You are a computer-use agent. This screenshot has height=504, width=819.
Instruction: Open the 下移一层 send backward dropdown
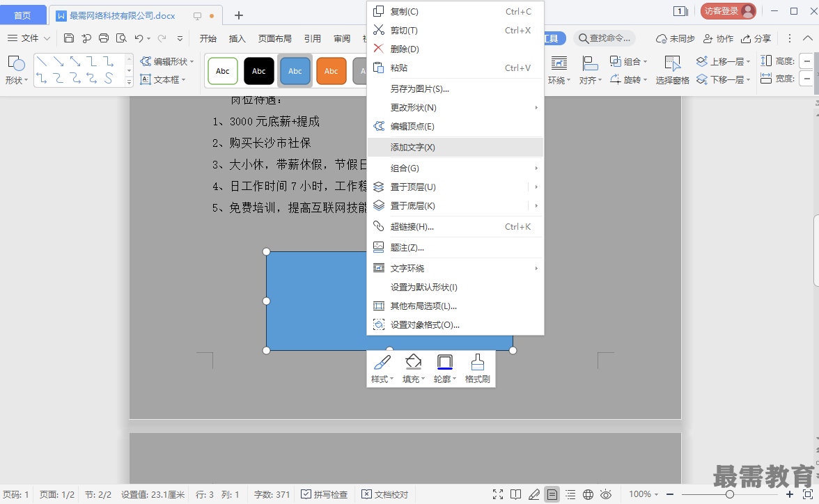tap(749, 79)
